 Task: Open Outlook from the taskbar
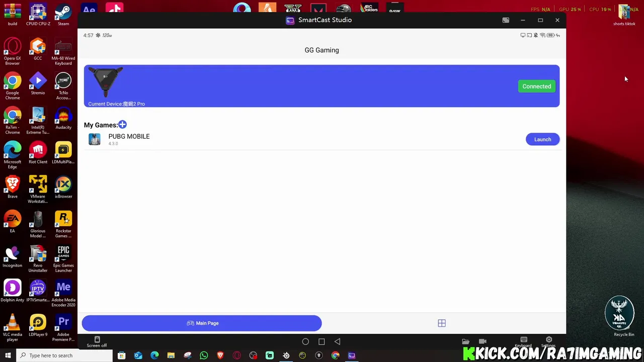138,355
